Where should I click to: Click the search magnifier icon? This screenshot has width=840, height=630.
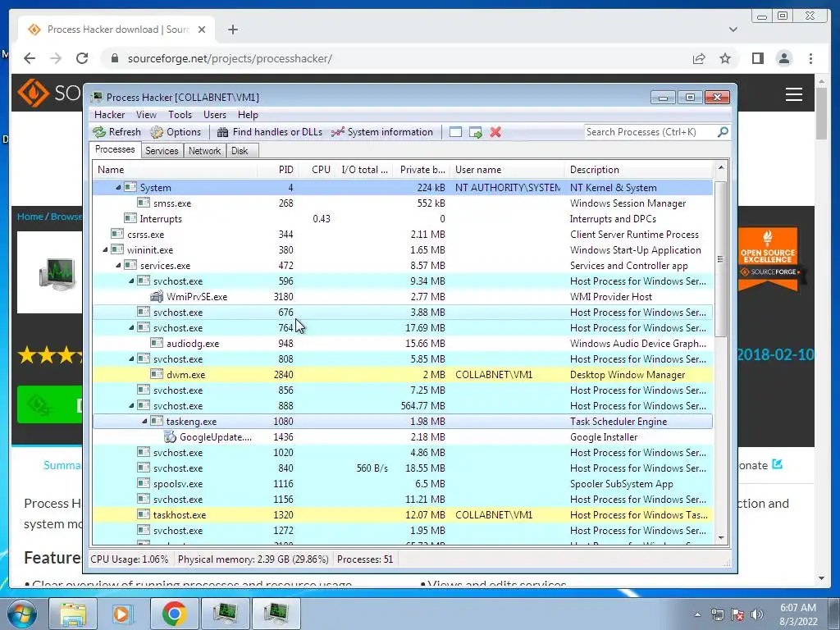click(723, 132)
